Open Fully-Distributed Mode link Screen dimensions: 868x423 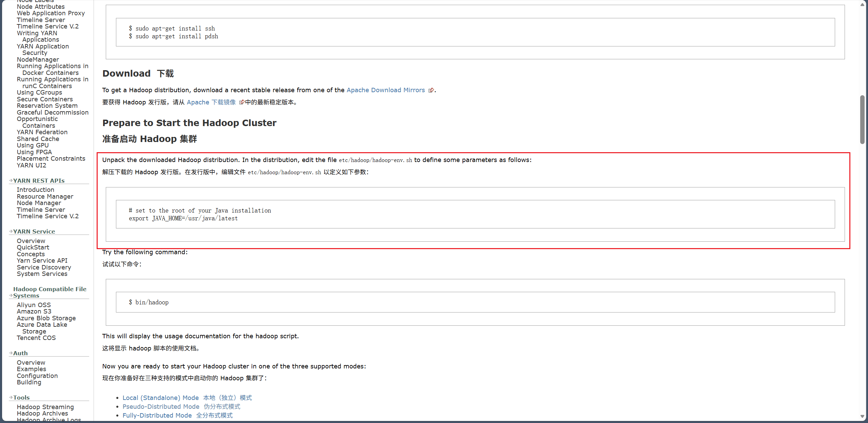[x=178, y=416]
